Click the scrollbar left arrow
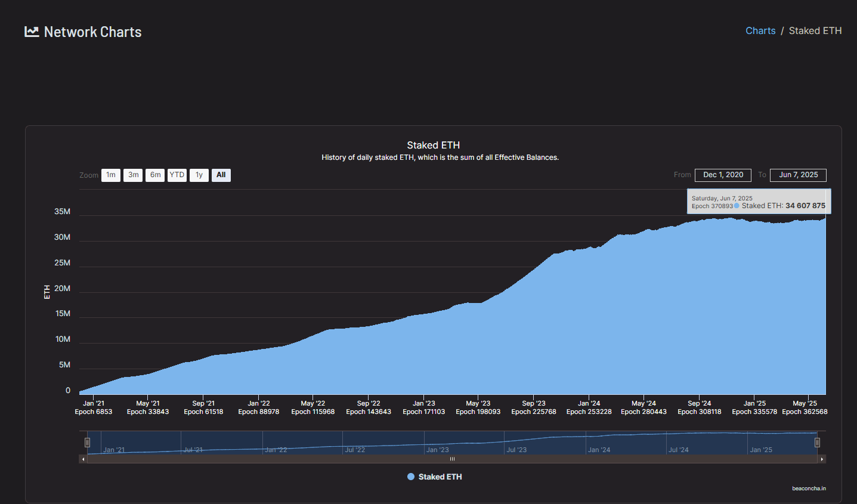Image resolution: width=857 pixels, height=504 pixels. [x=83, y=459]
